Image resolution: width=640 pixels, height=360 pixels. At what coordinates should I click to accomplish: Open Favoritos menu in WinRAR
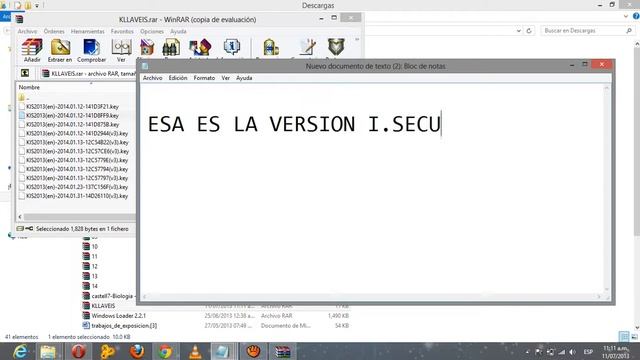pos(122,31)
